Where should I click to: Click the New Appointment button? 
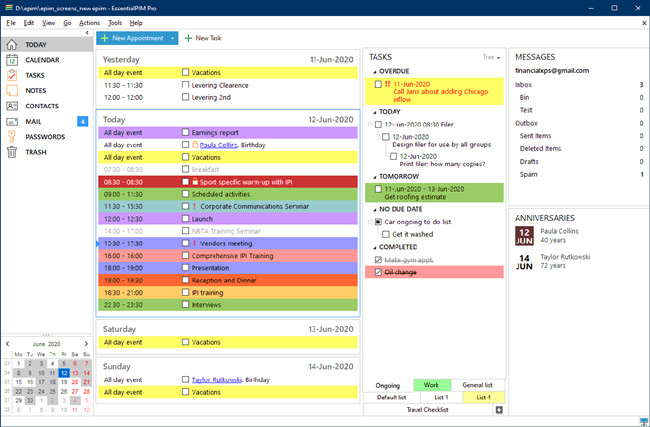[133, 38]
